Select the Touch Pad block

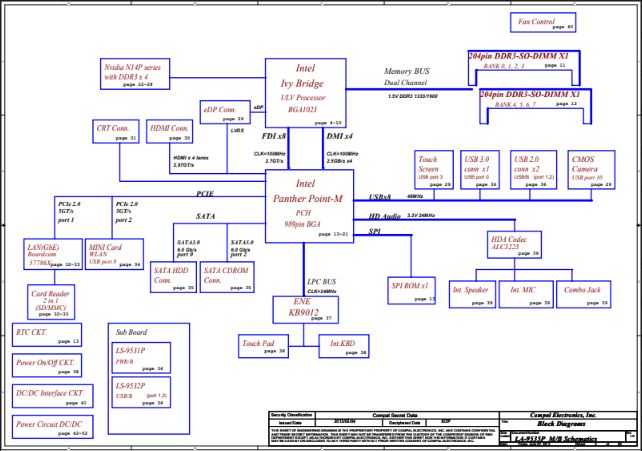pyautogui.click(x=263, y=346)
